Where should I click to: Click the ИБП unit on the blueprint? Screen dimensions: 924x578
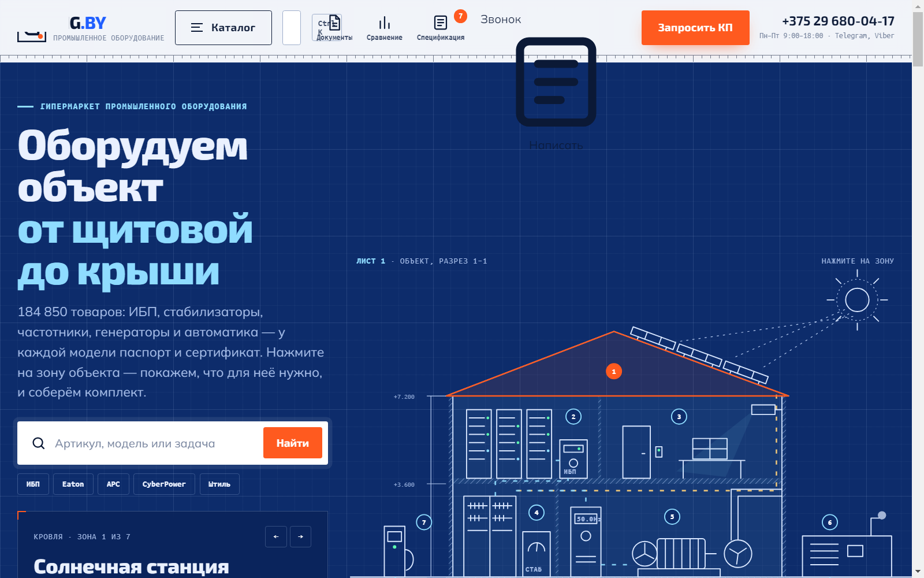click(573, 458)
